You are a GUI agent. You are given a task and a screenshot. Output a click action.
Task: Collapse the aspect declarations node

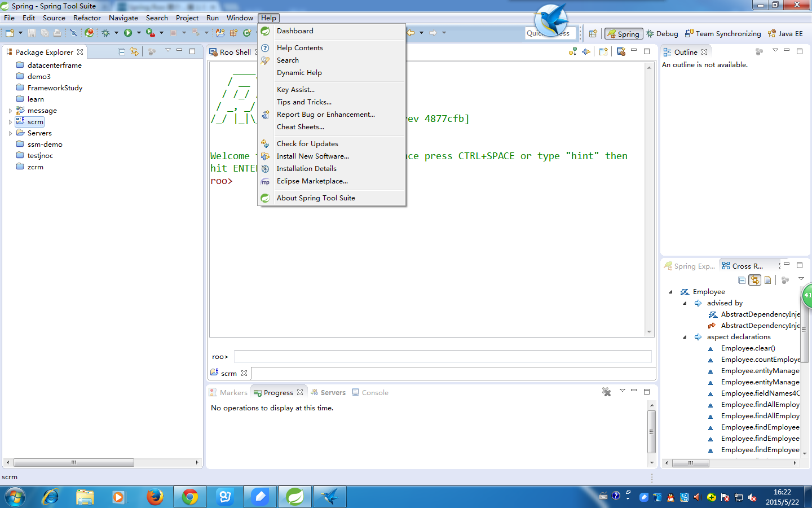click(685, 337)
